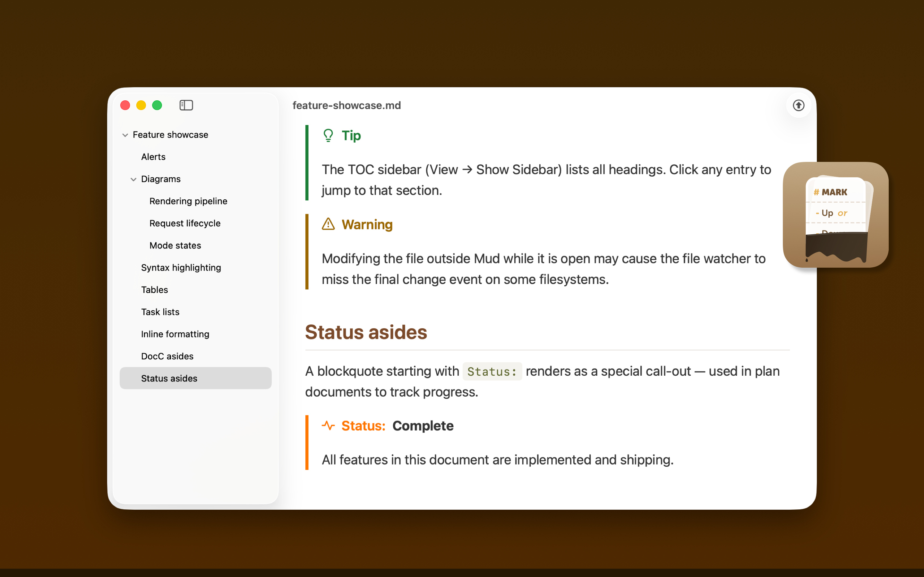Jump to DocC asides section
This screenshot has width=924, height=577.
pyautogui.click(x=167, y=356)
